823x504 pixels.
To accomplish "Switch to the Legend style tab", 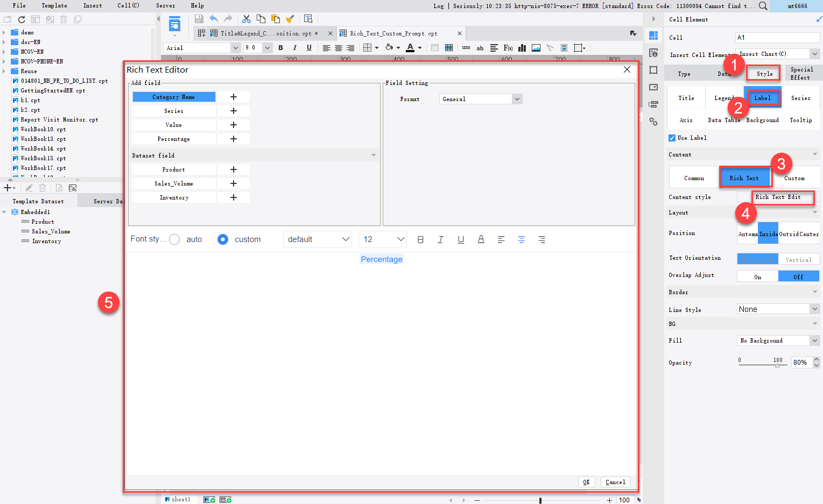I will 724,98.
